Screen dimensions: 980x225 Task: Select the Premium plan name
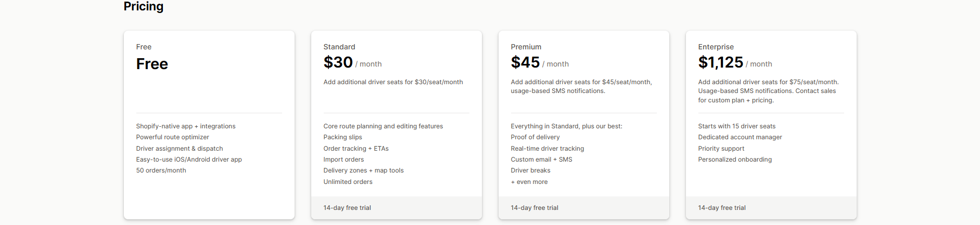click(x=526, y=47)
